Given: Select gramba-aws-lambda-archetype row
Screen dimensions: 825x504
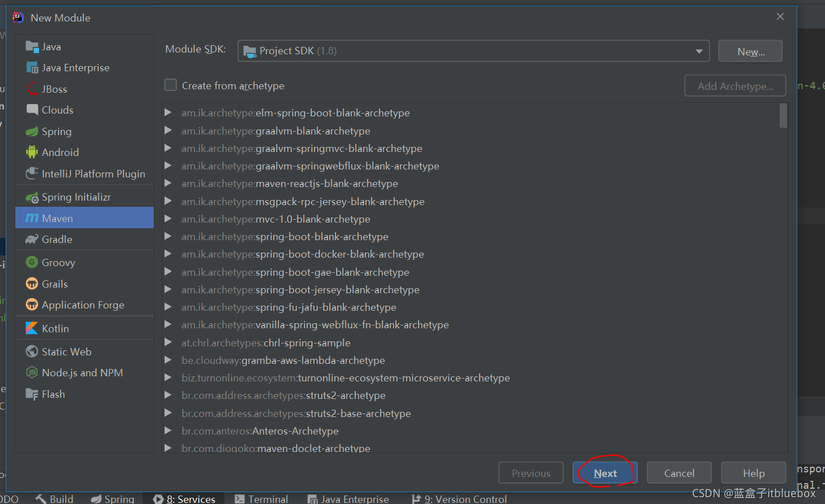Looking at the screenshot, I should [471, 360].
